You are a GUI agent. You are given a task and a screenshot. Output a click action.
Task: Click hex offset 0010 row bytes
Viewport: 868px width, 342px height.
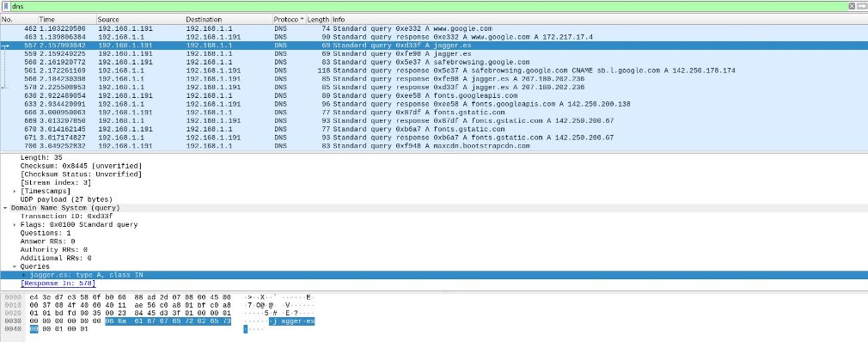point(130,305)
